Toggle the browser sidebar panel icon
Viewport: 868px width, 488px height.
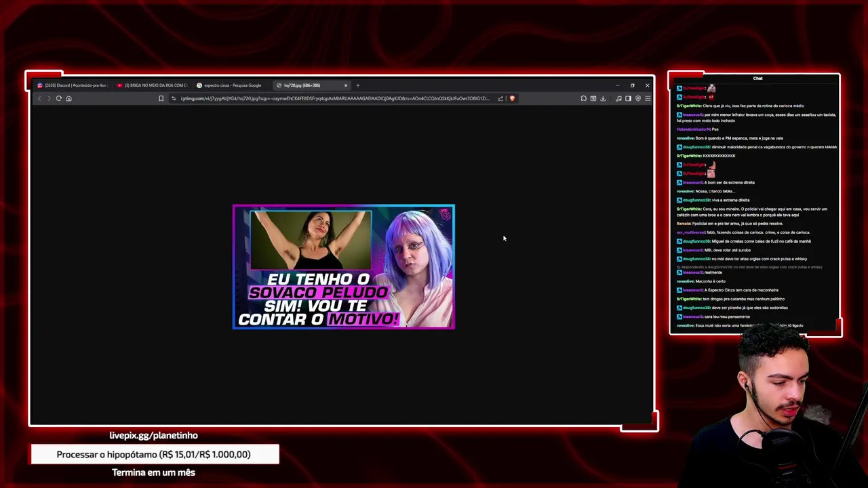click(628, 98)
